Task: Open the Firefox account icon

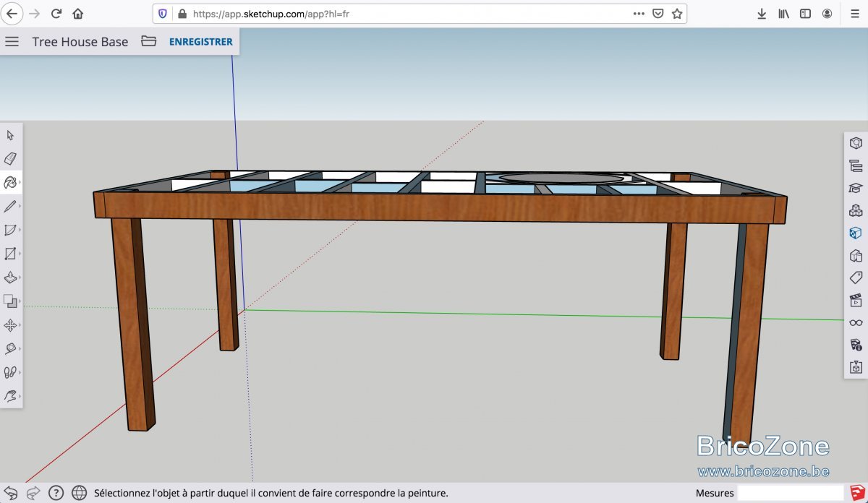Action: click(827, 14)
